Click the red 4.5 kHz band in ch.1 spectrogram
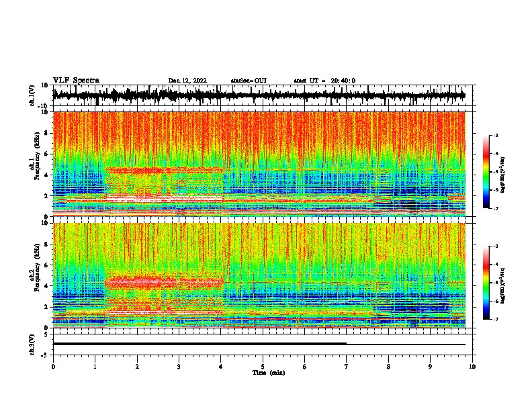Image resolution: width=532 pixels, height=411 pixels. pos(164,169)
